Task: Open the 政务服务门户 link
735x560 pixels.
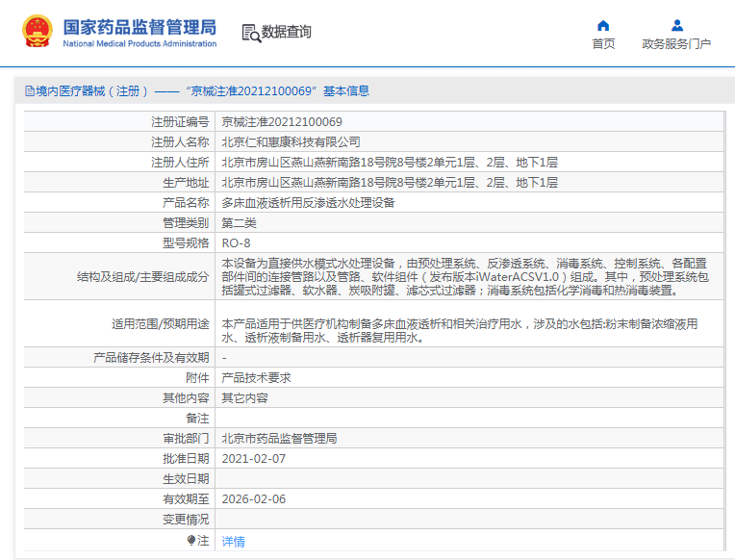Action: (676, 43)
